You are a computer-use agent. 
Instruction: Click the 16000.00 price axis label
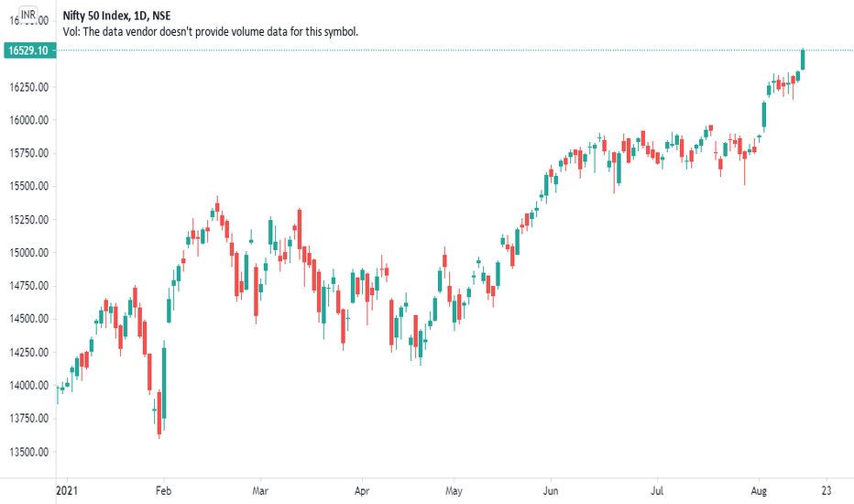(x=29, y=120)
